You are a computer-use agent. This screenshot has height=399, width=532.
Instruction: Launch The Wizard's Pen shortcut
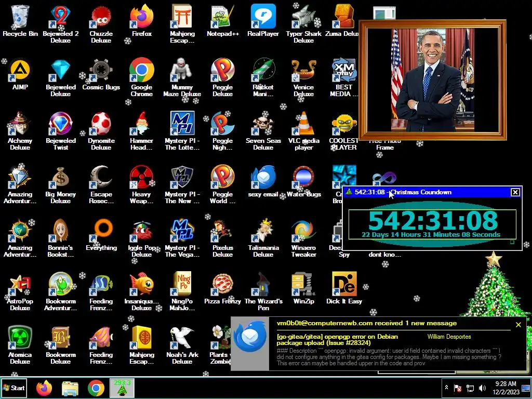[263, 292]
